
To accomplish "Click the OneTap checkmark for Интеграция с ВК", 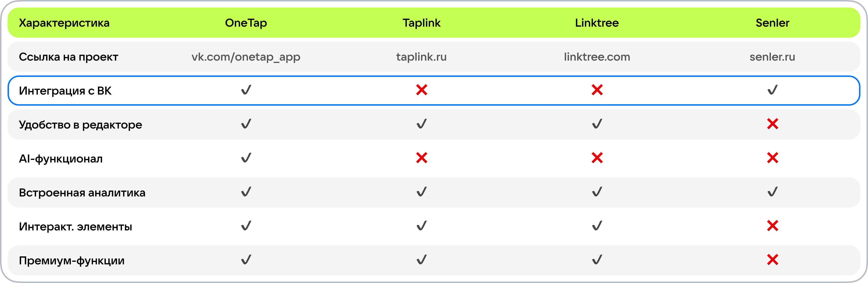I will pyautogui.click(x=246, y=90).
